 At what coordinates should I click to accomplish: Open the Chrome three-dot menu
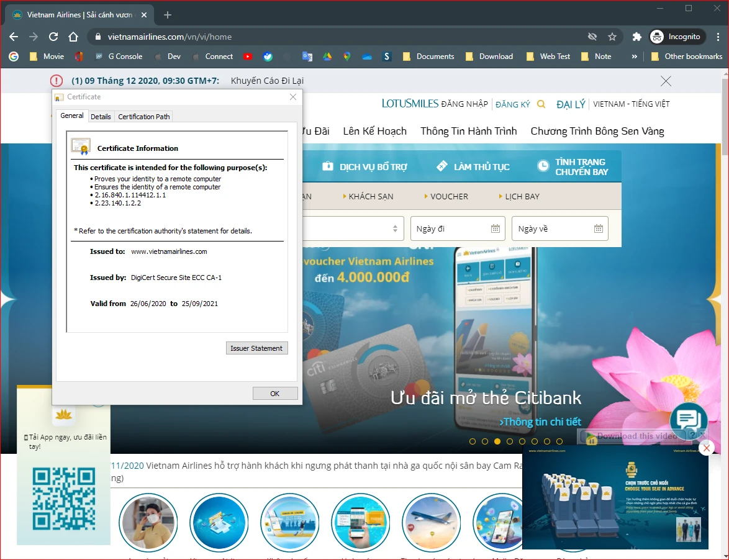719,37
